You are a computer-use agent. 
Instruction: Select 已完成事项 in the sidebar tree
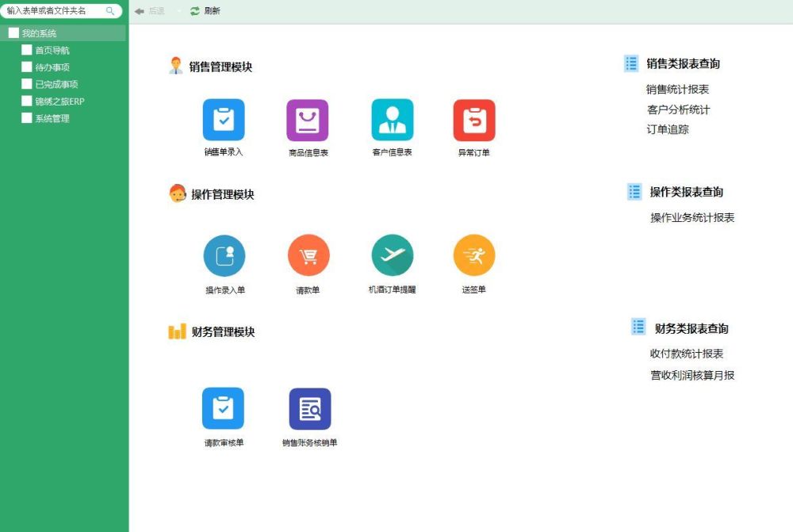pyautogui.click(x=56, y=85)
